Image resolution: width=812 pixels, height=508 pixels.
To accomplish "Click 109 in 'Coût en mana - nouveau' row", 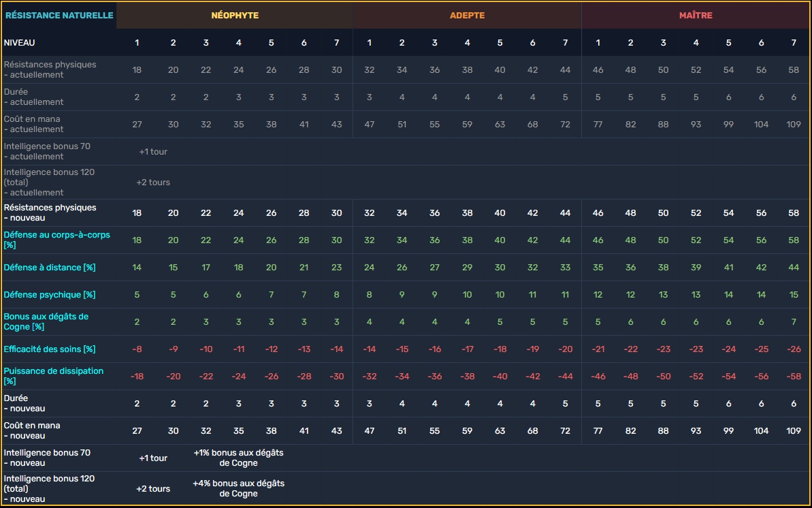I will (x=794, y=431).
